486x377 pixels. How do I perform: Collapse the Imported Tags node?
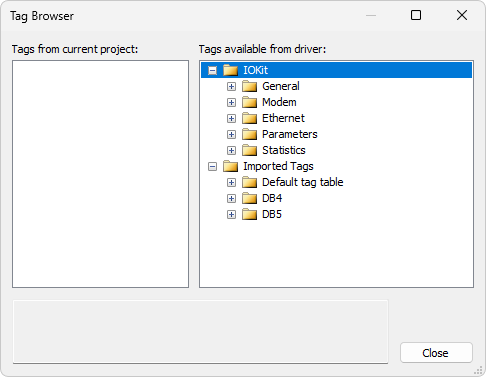tap(212, 166)
